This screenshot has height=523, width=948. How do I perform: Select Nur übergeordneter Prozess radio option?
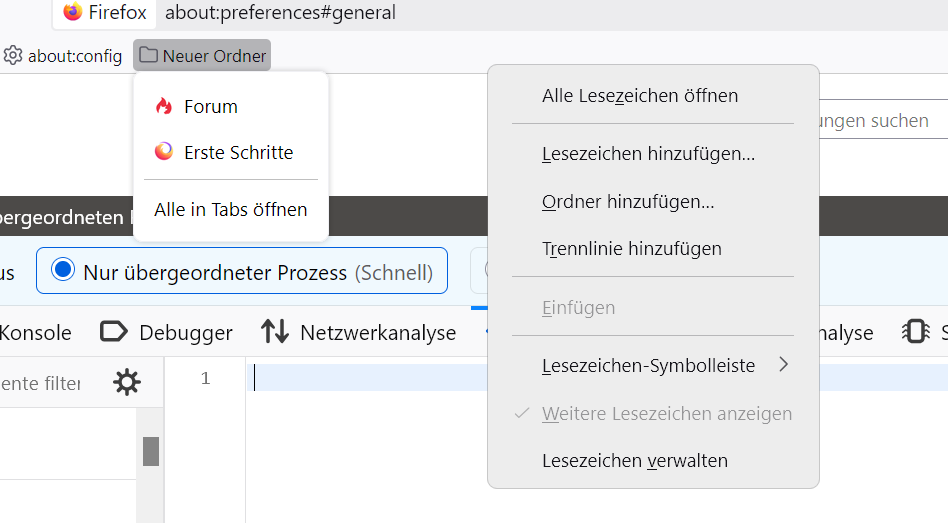pyautogui.click(x=241, y=272)
